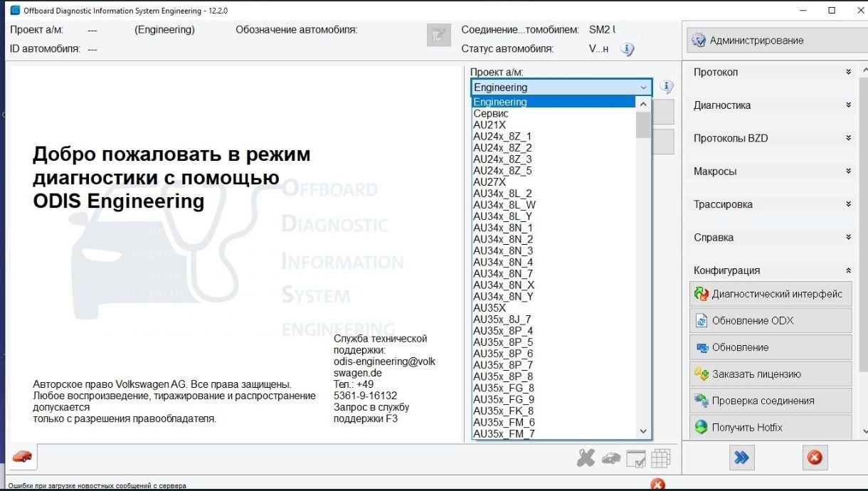This screenshot has height=491, width=868.
Task: Select Сервис from the project list
Action: pyautogui.click(x=491, y=113)
